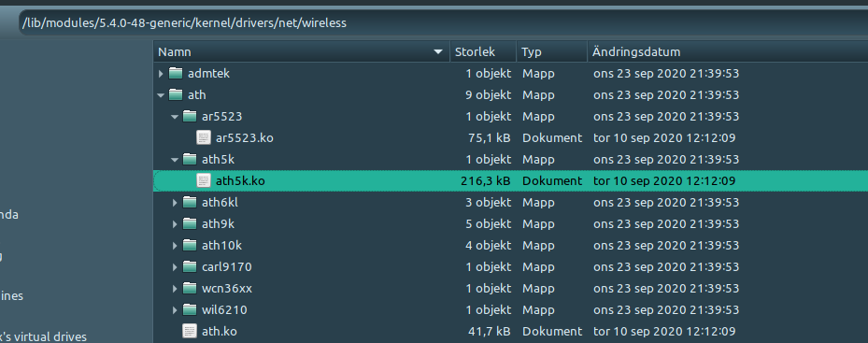Click the 5 objekt size of ath9k

(x=489, y=224)
